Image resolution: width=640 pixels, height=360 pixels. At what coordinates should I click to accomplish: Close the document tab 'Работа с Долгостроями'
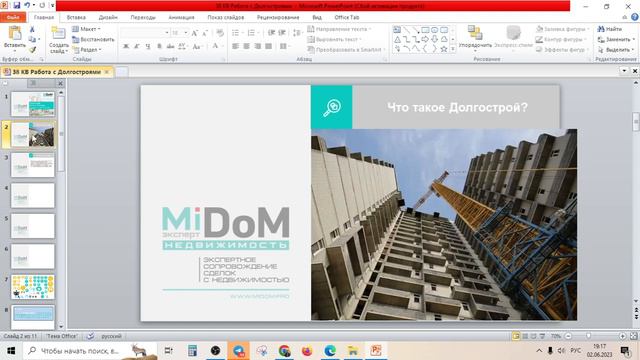click(x=107, y=72)
